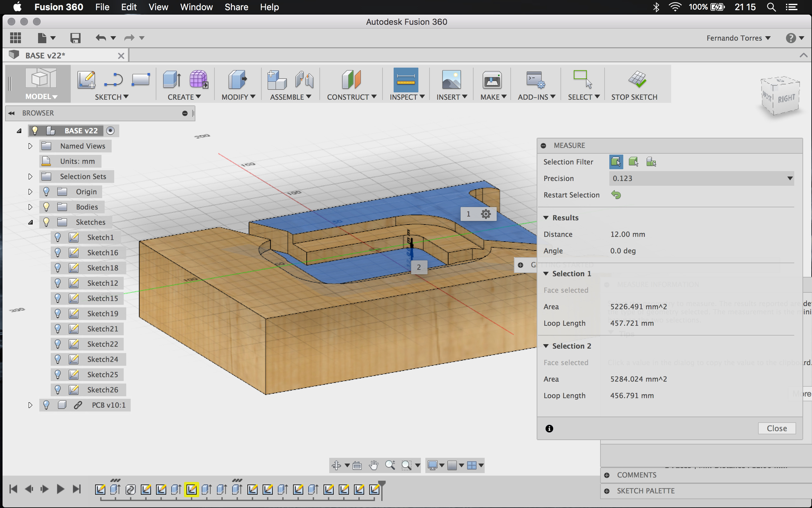Select the Rectangle sketch tool
Viewport: 812px width, 508px height.
(x=141, y=80)
